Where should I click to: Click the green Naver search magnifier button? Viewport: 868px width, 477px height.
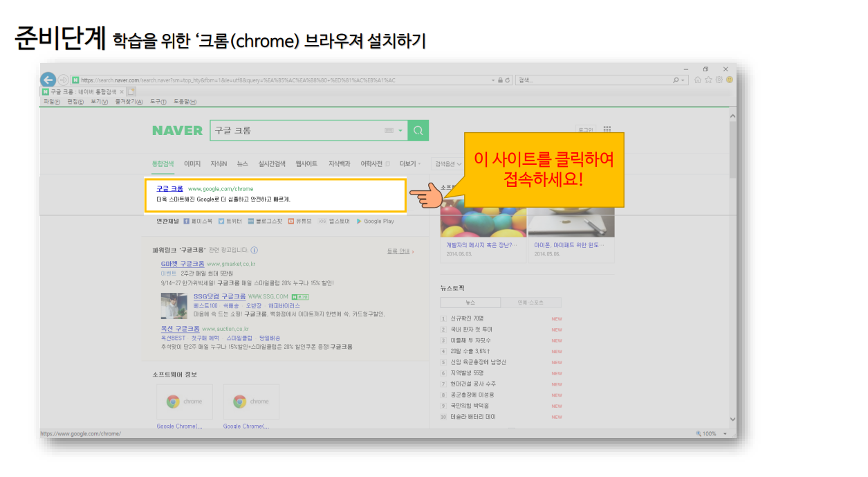(418, 130)
